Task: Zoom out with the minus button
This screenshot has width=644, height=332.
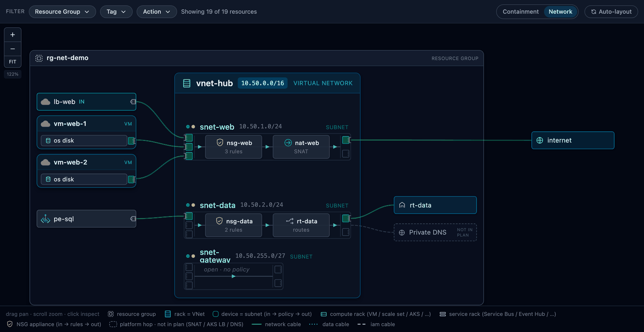Action: click(12, 49)
